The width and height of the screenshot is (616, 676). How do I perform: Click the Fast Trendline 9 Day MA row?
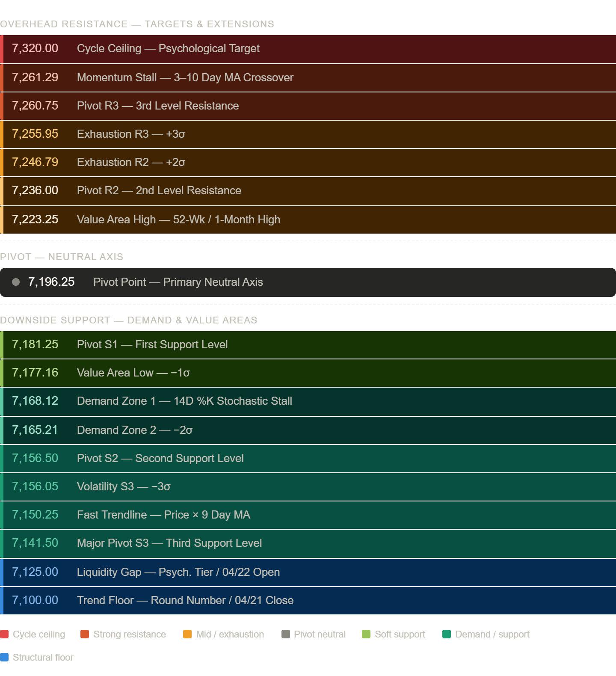coord(308,515)
